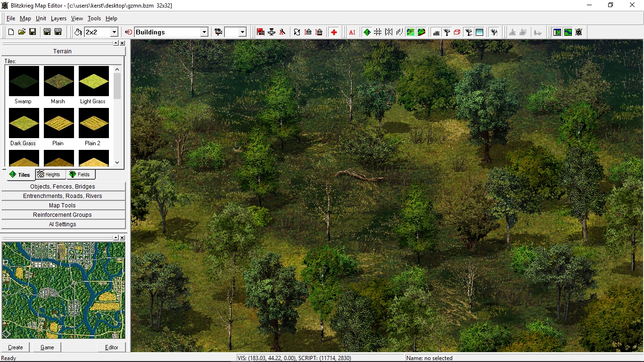Open the empty dropdown next to the camera icon
This screenshot has width=644, height=362.
(x=242, y=32)
